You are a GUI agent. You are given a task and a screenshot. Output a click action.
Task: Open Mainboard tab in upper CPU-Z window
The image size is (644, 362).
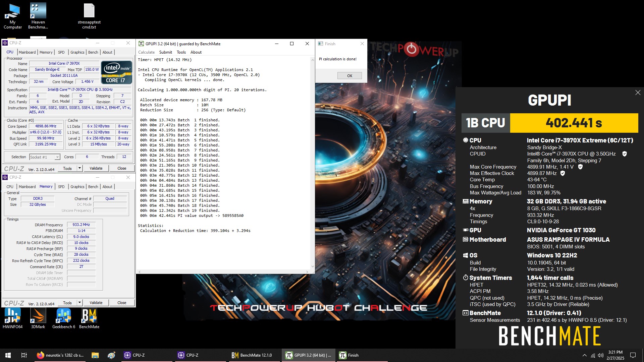click(27, 52)
